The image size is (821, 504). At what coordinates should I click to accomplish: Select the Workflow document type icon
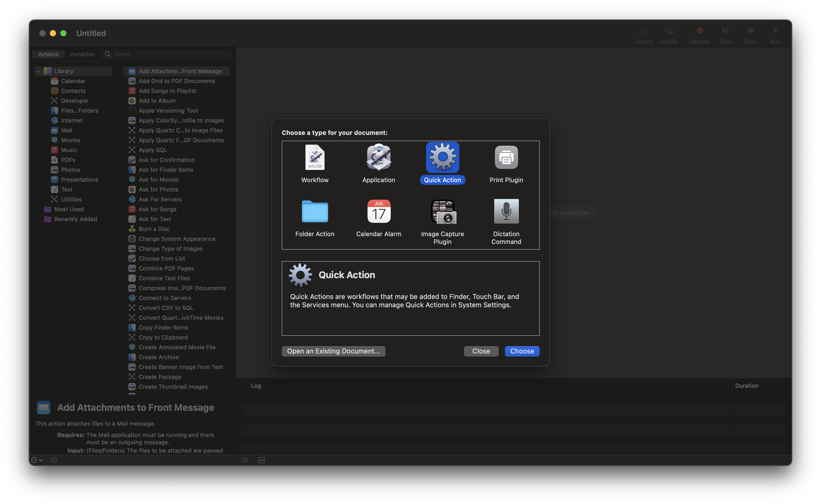pyautogui.click(x=315, y=157)
